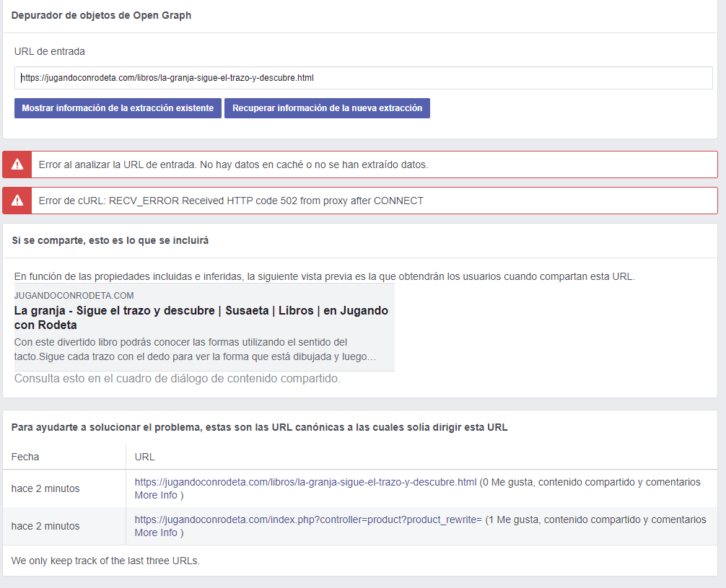The height and width of the screenshot is (588, 726).
Task: Click Recuperar información de la nueva extracción
Action: coord(327,108)
